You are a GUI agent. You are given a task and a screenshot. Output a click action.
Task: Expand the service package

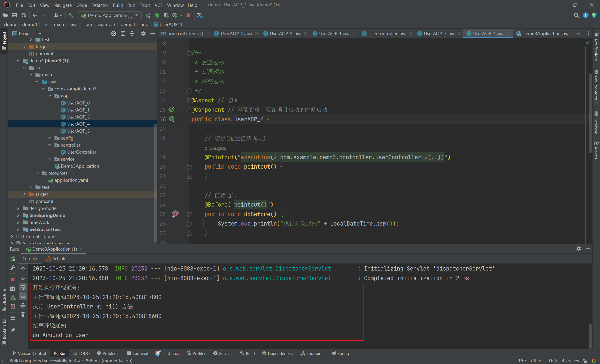tap(50, 159)
